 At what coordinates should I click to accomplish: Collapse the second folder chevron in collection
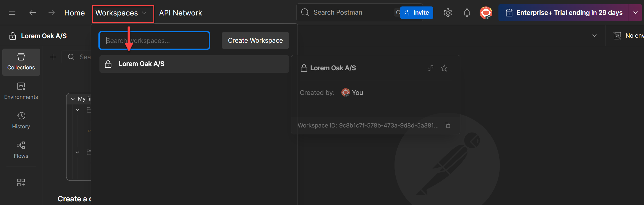coord(78,152)
